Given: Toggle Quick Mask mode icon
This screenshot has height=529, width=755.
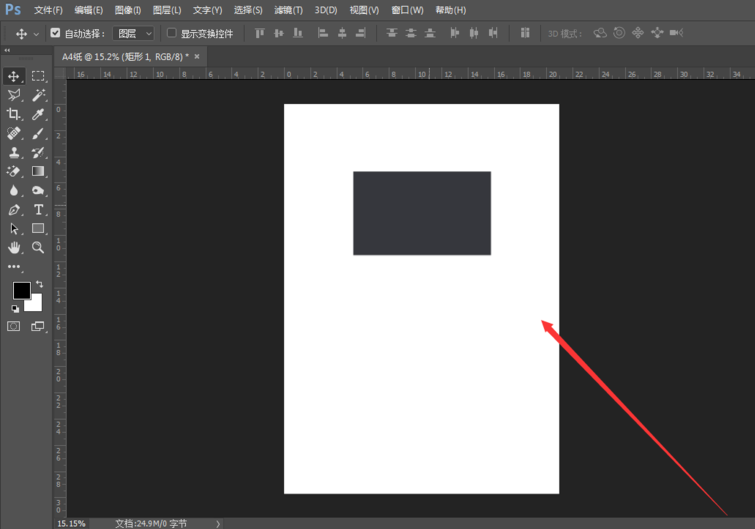Looking at the screenshot, I should click(14, 326).
